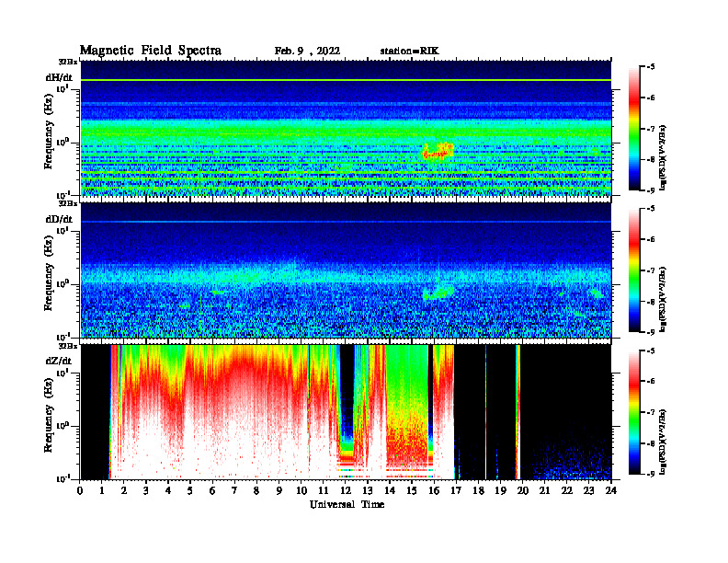The image size is (728, 563).
Task: Pick the color bar beside the dZ/dt panel
Action: tap(634, 412)
